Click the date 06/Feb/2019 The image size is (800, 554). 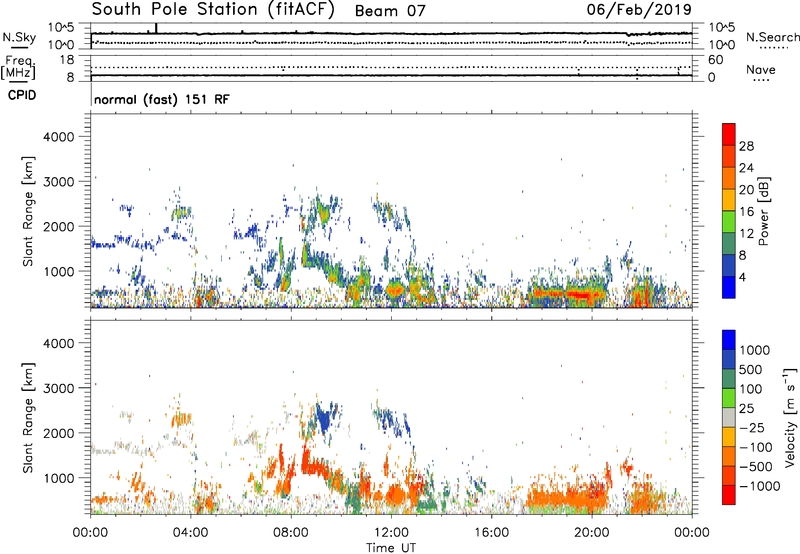tap(639, 10)
